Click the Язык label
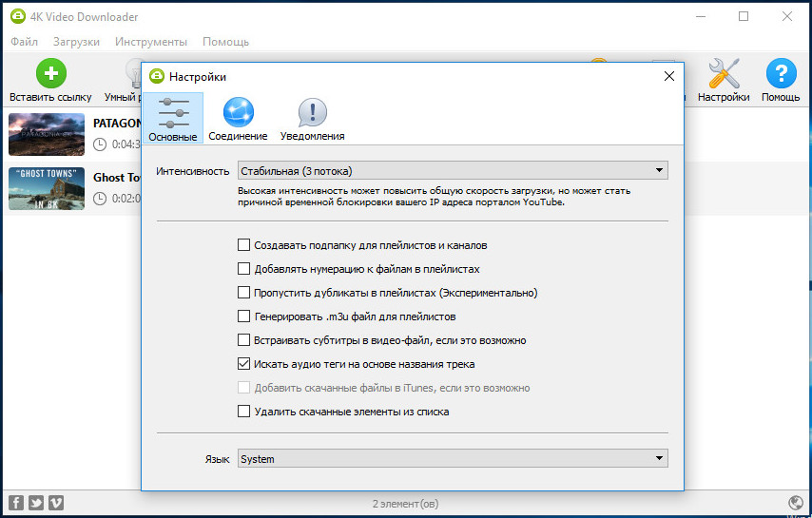Screen dimensions: 812x518 pyautogui.click(x=217, y=459)
